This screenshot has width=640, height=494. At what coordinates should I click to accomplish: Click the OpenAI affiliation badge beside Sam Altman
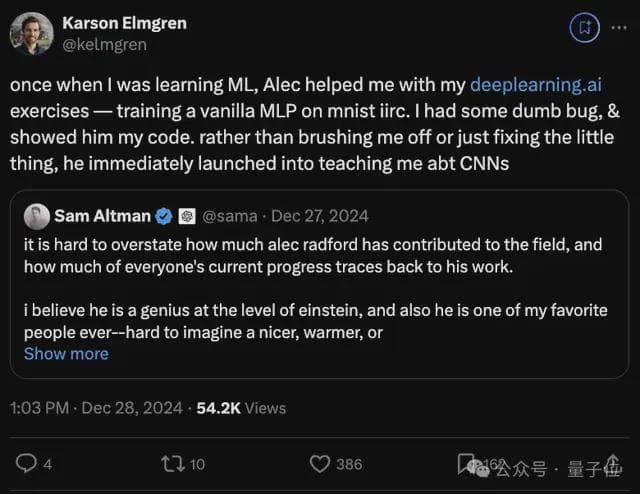click(186, 216)
